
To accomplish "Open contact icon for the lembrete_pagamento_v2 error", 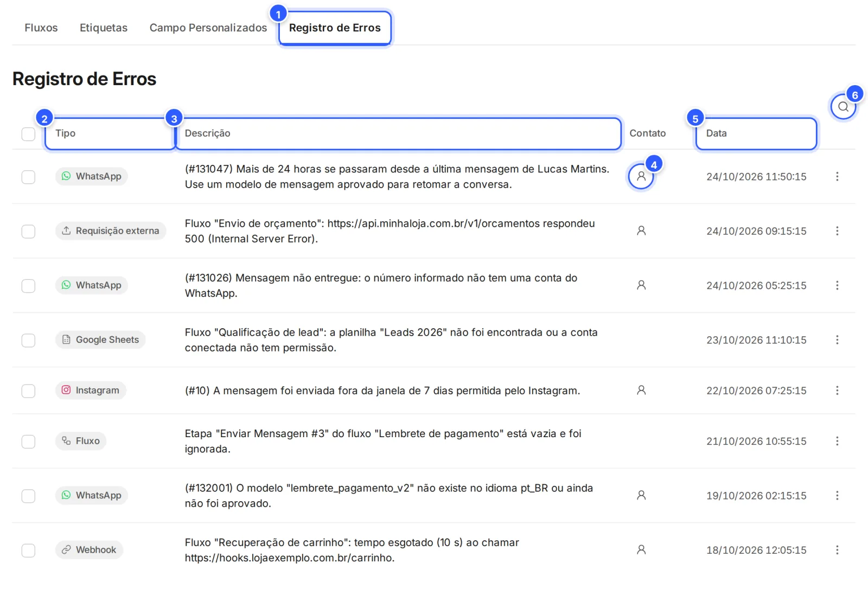I will (641, 496).
